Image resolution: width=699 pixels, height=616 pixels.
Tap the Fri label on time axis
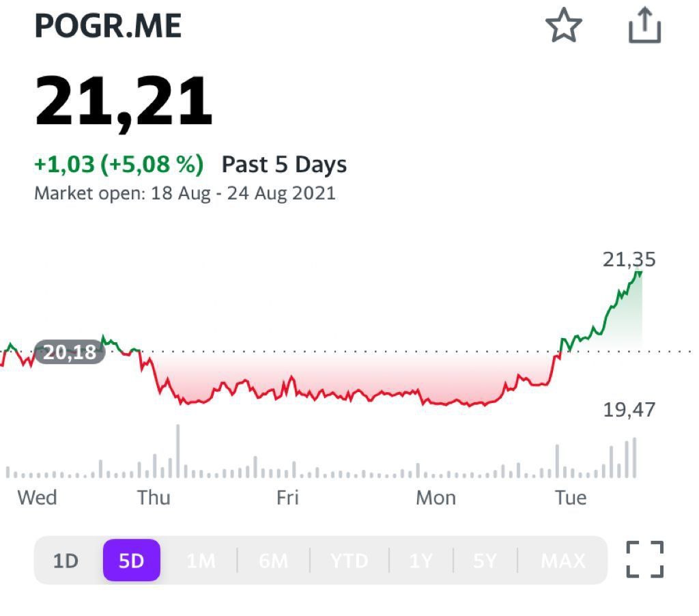287,497
